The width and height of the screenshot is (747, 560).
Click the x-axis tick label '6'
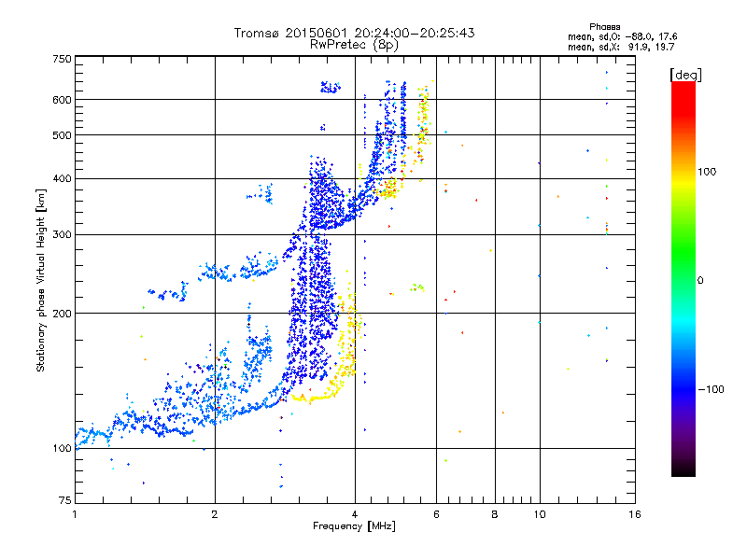coord(436,514)
